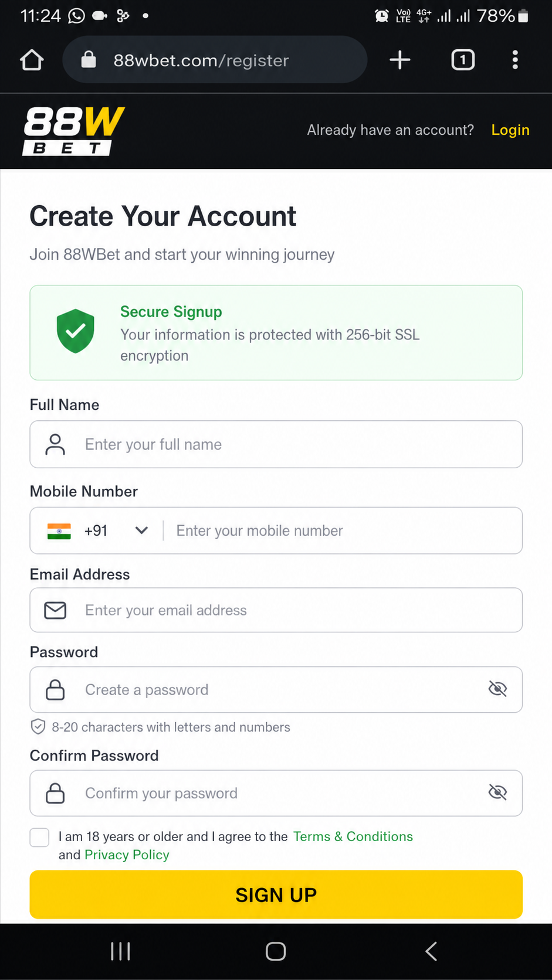Click the 88W BET logo
Image resolution: width=552 pixels, height=980 pixels.
[73, 131]
